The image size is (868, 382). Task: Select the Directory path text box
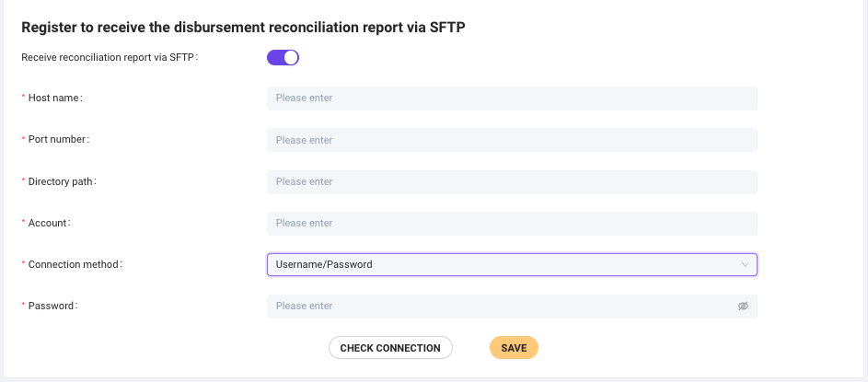pos(511,182)
